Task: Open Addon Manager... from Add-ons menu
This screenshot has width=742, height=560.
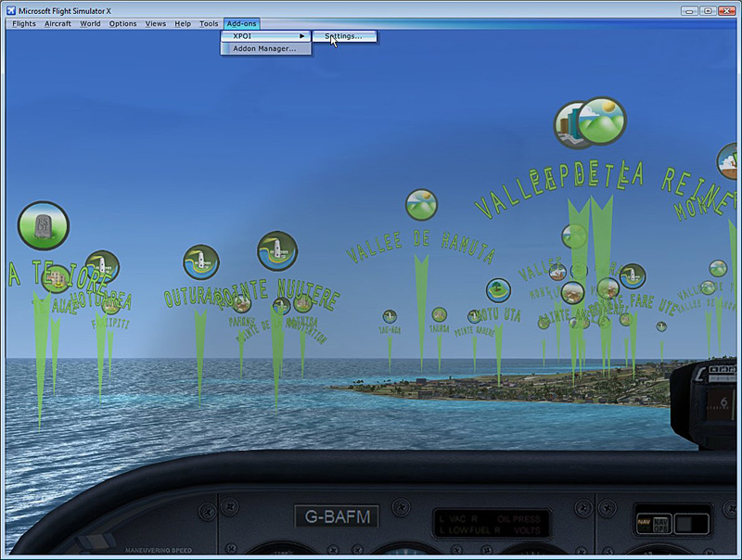Action: click(264, 48)
